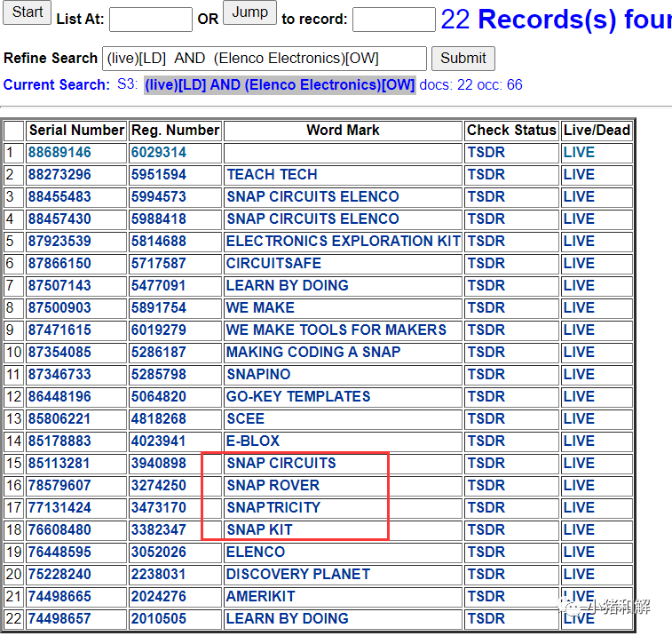Open registration number 6029314
This screenshot has height=636, width=672.
coord(159,152)
